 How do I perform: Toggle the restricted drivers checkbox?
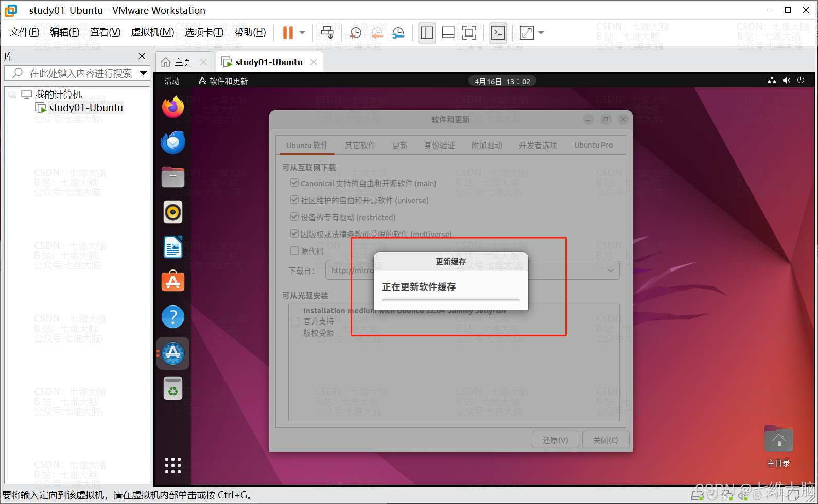point(294,217)
